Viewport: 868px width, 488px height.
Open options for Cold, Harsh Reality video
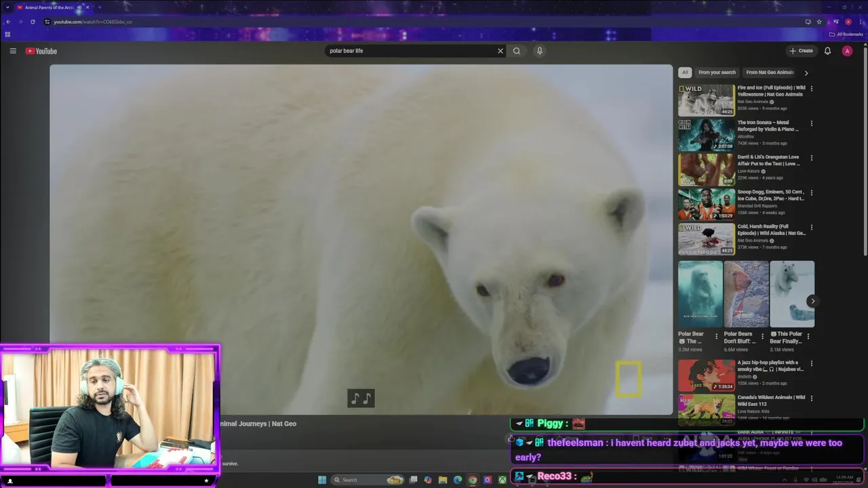pos(812,227)
